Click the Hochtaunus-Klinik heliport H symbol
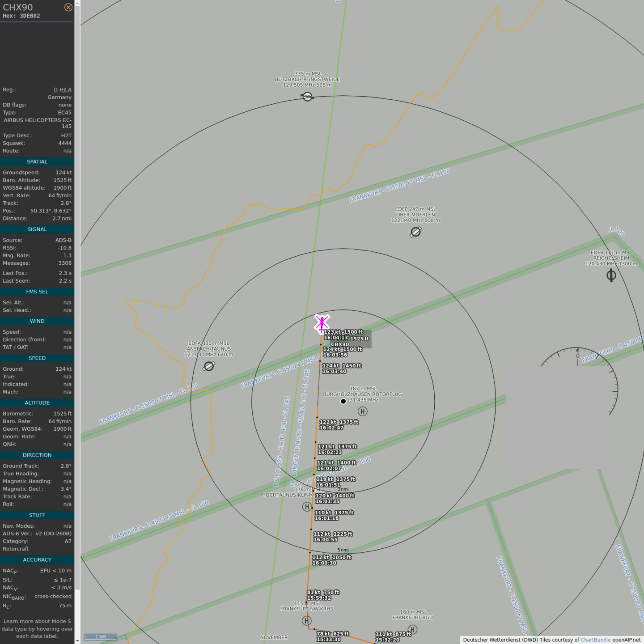The image size is (644, 644). click(x=307, y=507)
